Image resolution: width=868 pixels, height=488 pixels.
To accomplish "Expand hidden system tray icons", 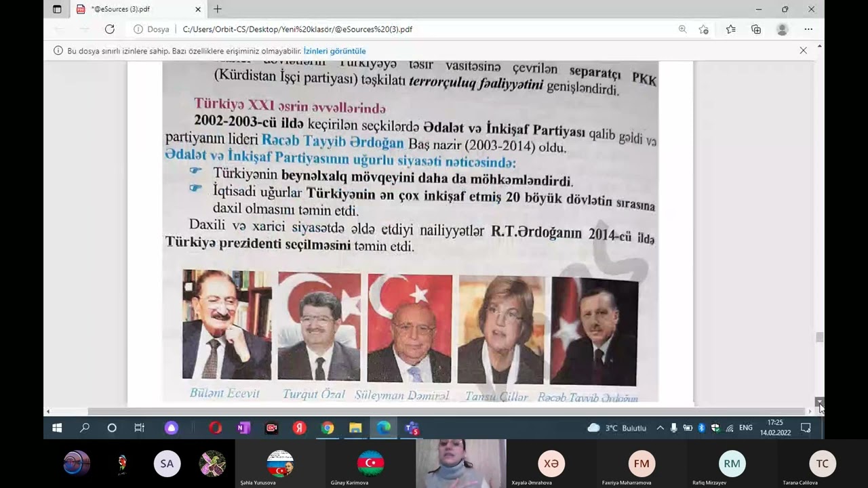I will [660, 428].
